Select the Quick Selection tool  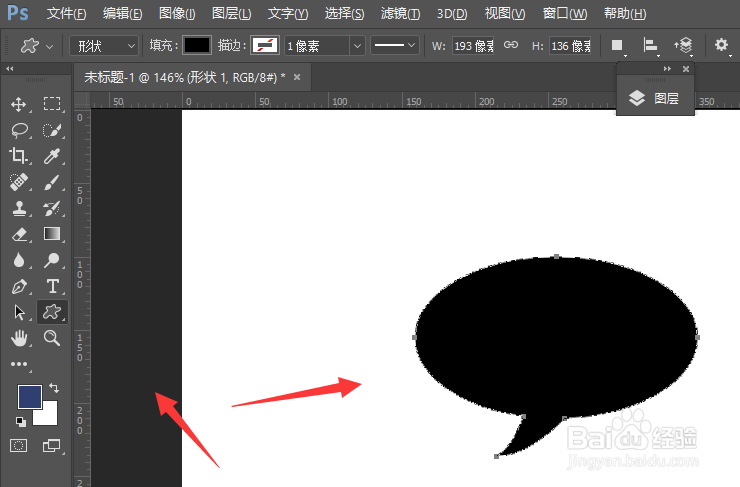coord(52,130)
